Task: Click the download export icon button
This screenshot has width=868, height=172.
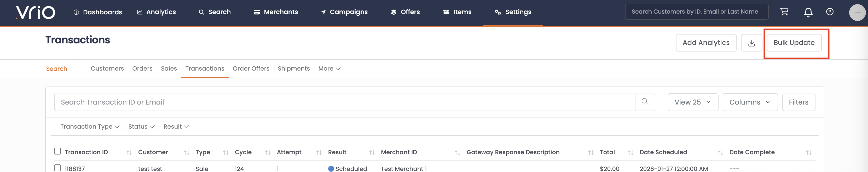Action: tap(751, 43)
